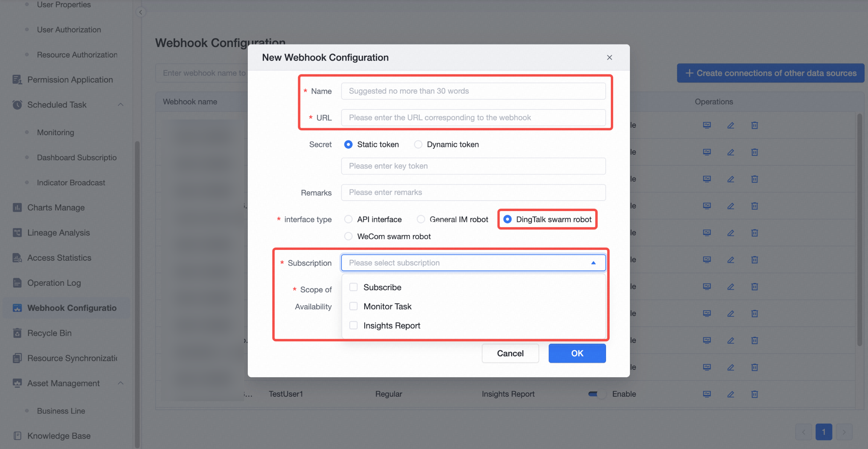868x449 pixels.
Task: Check the Monitor Task option
Action: pyautogui.click(x=353, y=306)
